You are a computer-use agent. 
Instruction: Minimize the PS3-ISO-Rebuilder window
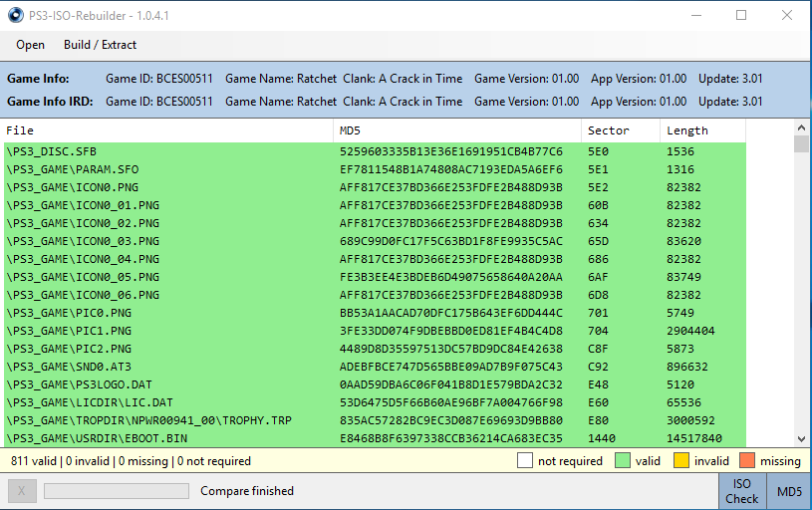point(696,15)
